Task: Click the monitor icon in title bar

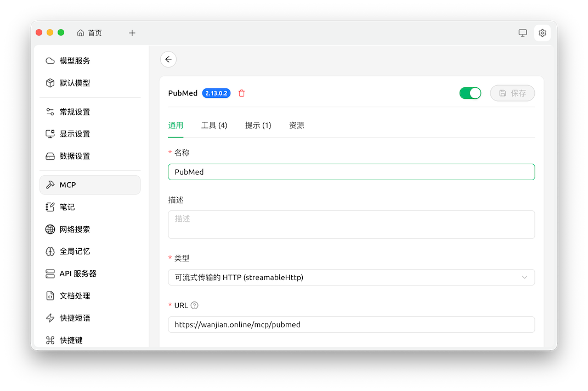Action: coord(522,33)
